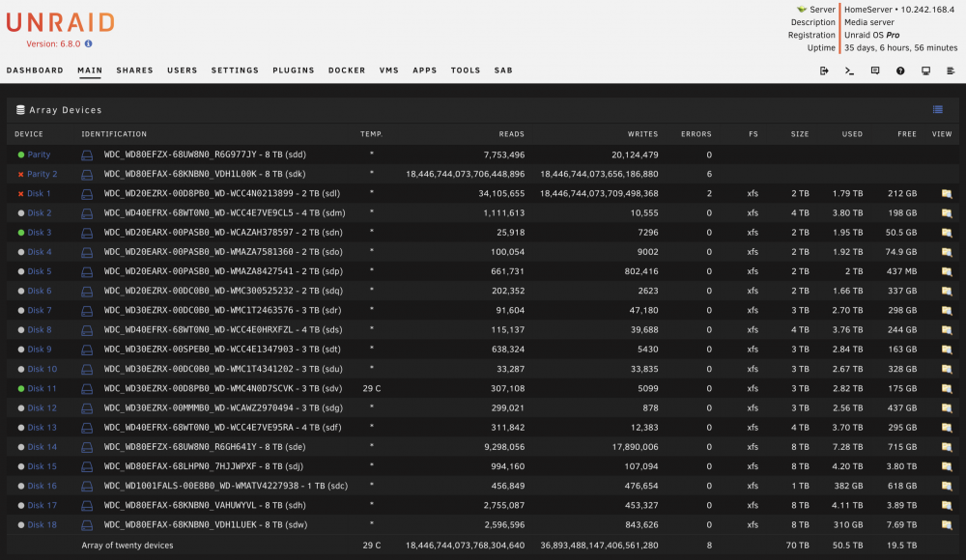Browse Disk 1 with its folder view icon

(x=947, y=193)
